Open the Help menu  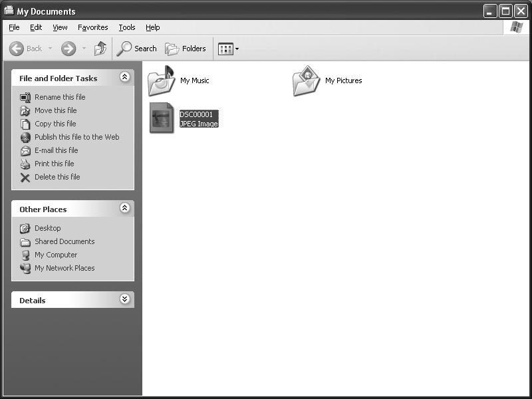[153, 27]
